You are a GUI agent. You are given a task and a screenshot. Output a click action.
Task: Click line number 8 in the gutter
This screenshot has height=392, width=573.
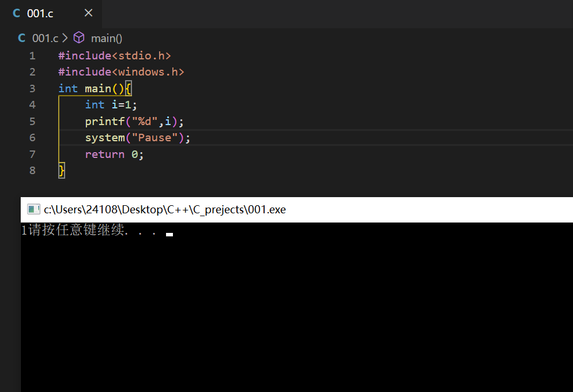[x=32, y=171]
